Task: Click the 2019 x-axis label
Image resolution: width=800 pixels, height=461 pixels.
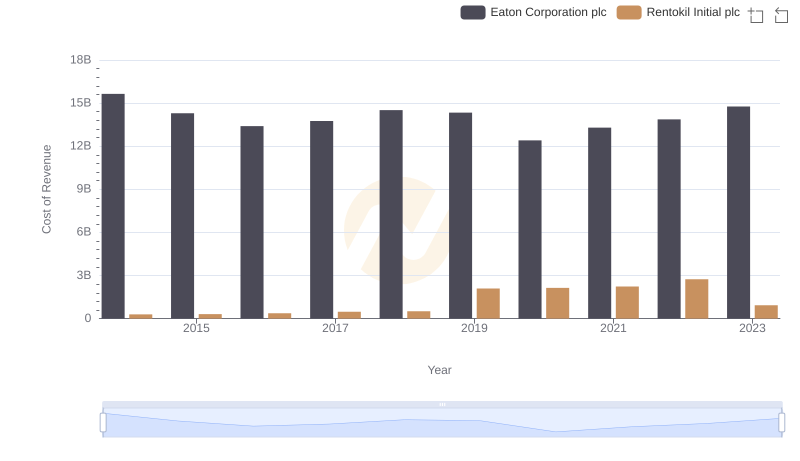Action: [x=474, y=328]
